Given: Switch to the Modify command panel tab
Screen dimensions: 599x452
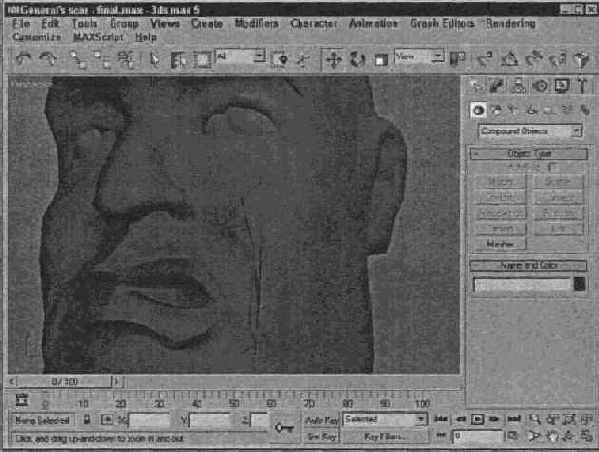Looking at the screenshot, I should tap(496, 86).
